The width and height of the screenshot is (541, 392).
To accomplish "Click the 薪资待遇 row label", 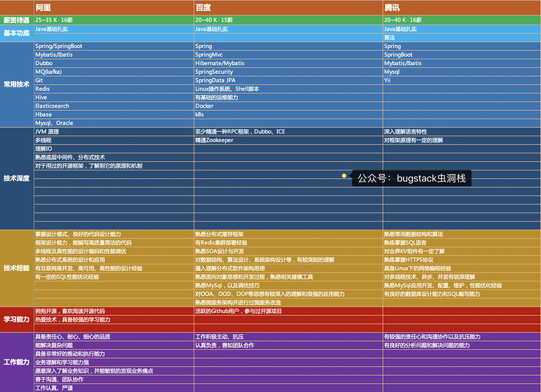I will (x=16, y=20).
